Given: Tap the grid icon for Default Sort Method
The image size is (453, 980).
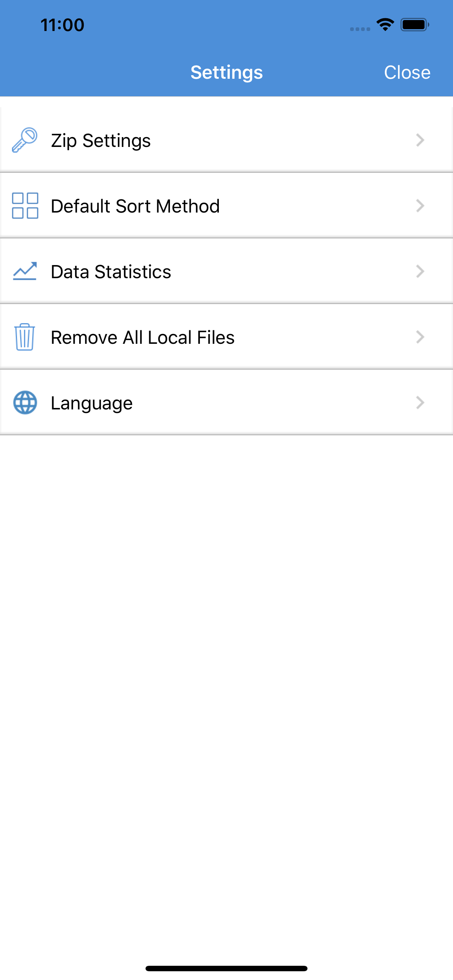Looking at the screenshot, I should pos(25,206).
